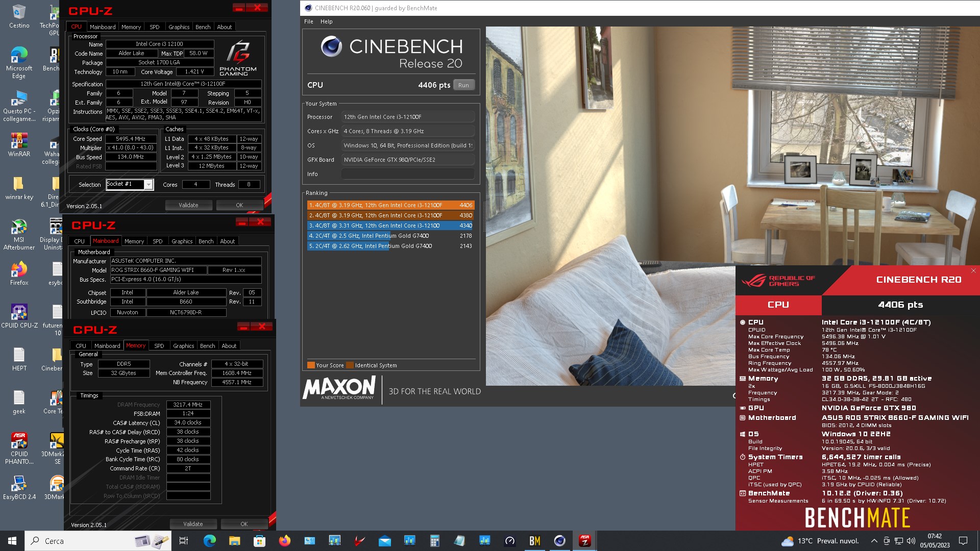
Task: Click the DRAM Frequency value 3217.4 MHz
Action: (188, 405)
